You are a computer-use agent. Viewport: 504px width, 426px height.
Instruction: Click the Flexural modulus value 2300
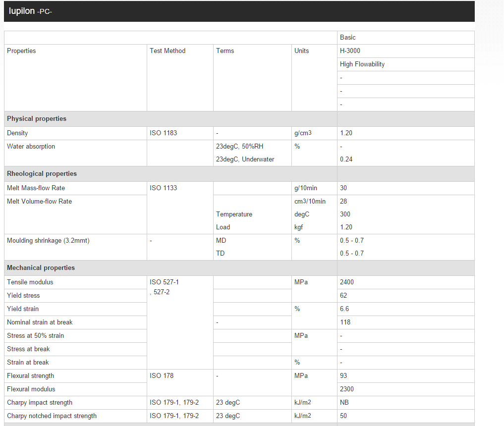coord(347,389)
